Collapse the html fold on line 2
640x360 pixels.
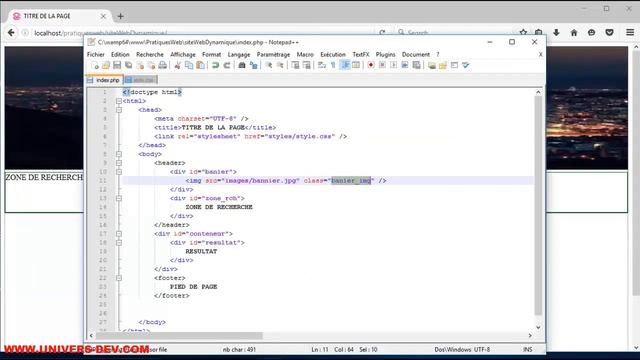(x=119, y=101)
